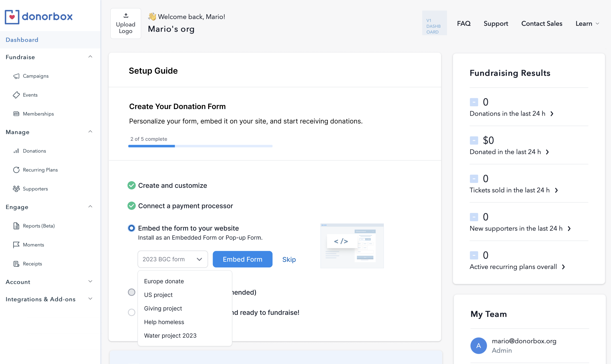Click the Receipts document icon
Viewport: 611px width, 364px height.
[16, 264]
